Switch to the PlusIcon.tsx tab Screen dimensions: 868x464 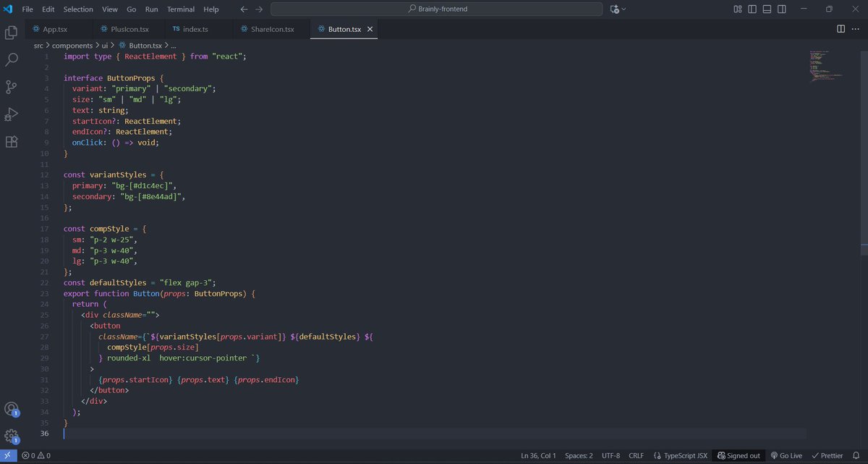pyautogui.click(x=128, y=29)
